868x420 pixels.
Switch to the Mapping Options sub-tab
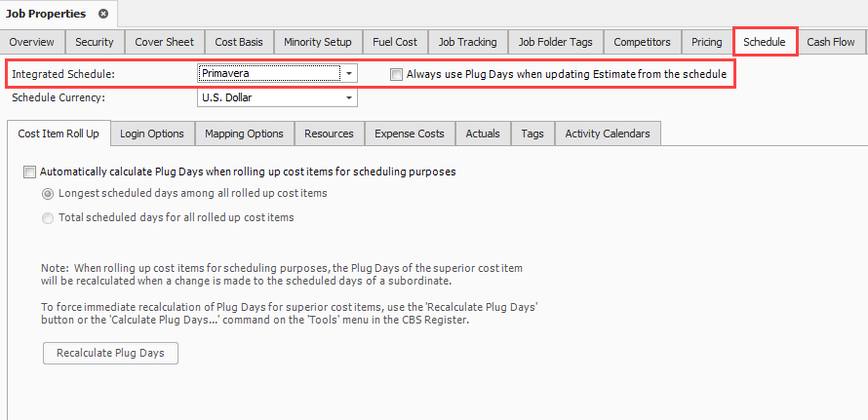tap(244, 134)
